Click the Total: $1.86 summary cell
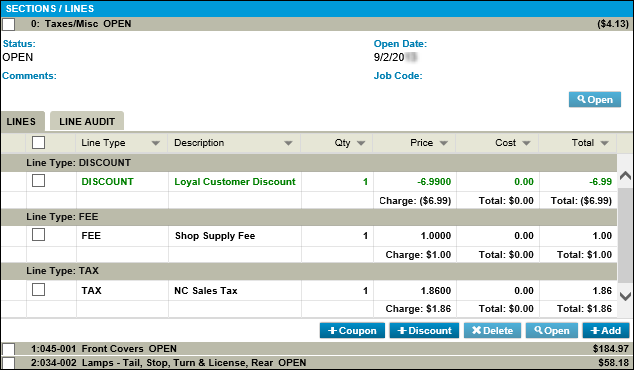 [584, 309]
